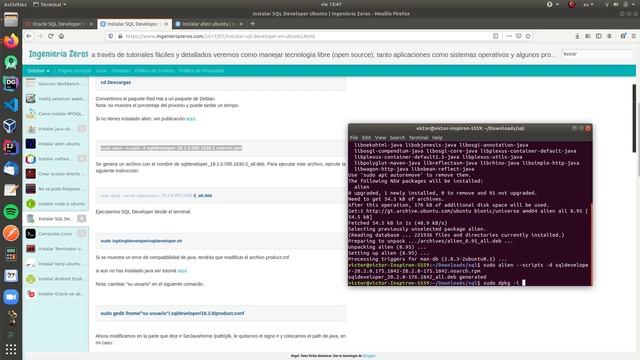The height and width of the screenshot is (360, 640).
Task: Open the calendar dock icon
Action: click(11, 276)
